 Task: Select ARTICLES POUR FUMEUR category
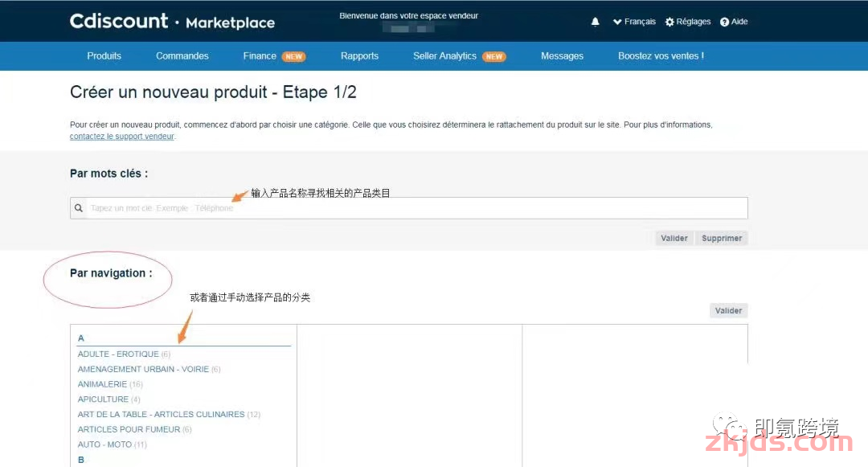point(134,429)
